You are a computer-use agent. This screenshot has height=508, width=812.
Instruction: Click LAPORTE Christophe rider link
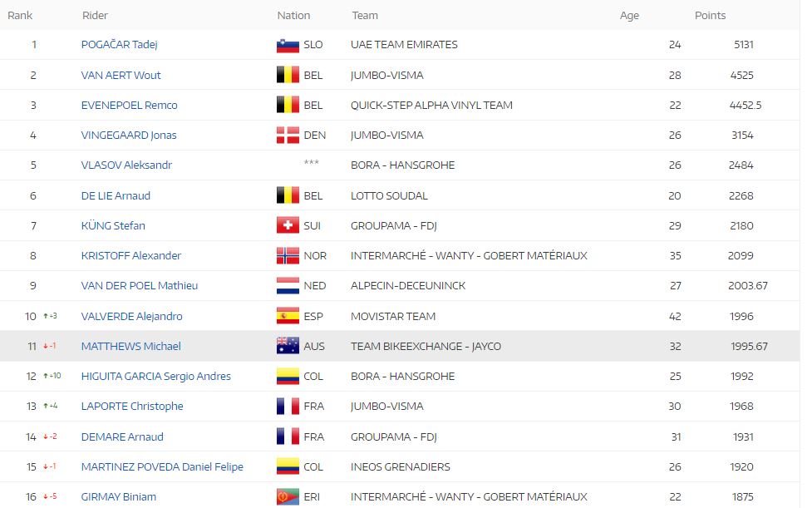(x=132, y=407)
